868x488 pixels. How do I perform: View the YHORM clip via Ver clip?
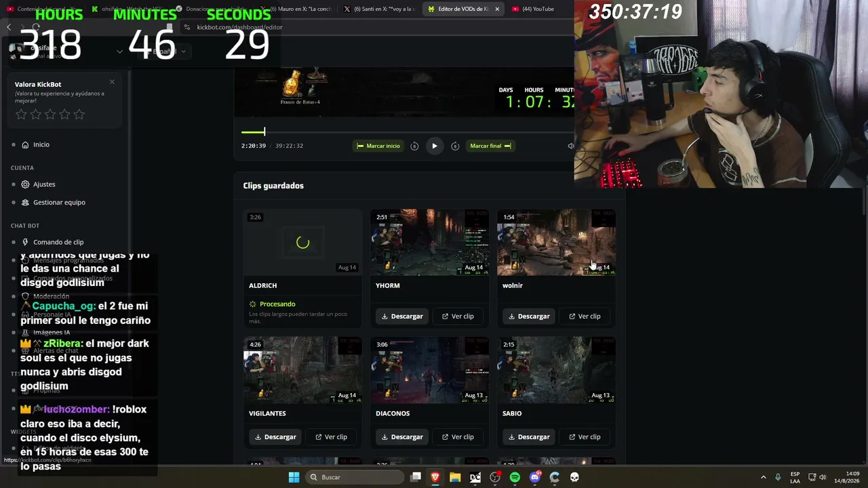(x=458, y=316)
